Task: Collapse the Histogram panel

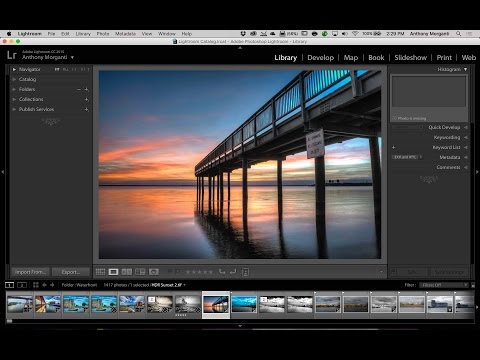Action: point(465,69)
